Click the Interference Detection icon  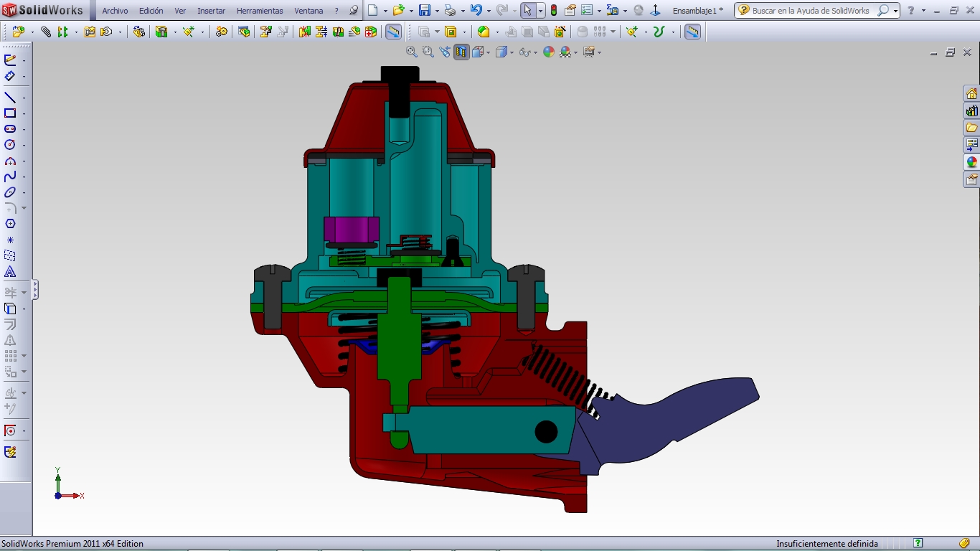pos(304,32)
